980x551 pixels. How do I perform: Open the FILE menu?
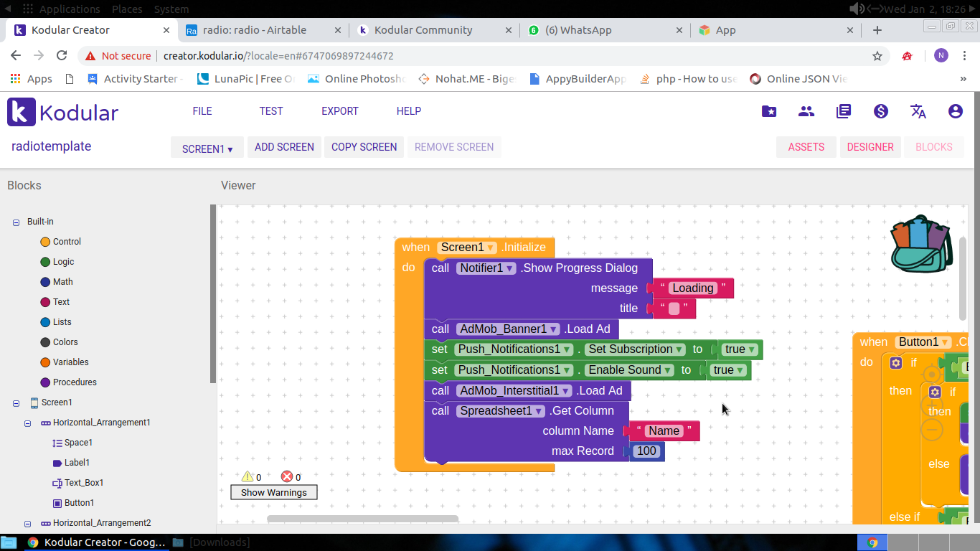pyautogui.click(x=202, y=111)
